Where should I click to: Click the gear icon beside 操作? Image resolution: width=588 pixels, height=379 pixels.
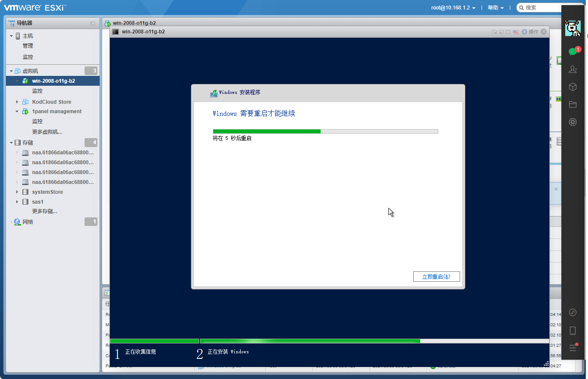point(524,32)
